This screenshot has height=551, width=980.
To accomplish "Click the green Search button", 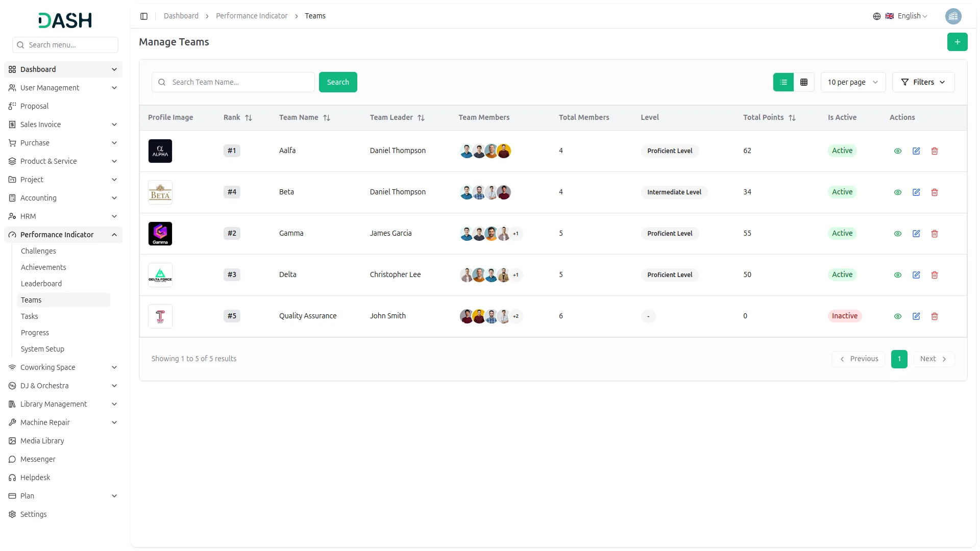I will pos(338,82).
